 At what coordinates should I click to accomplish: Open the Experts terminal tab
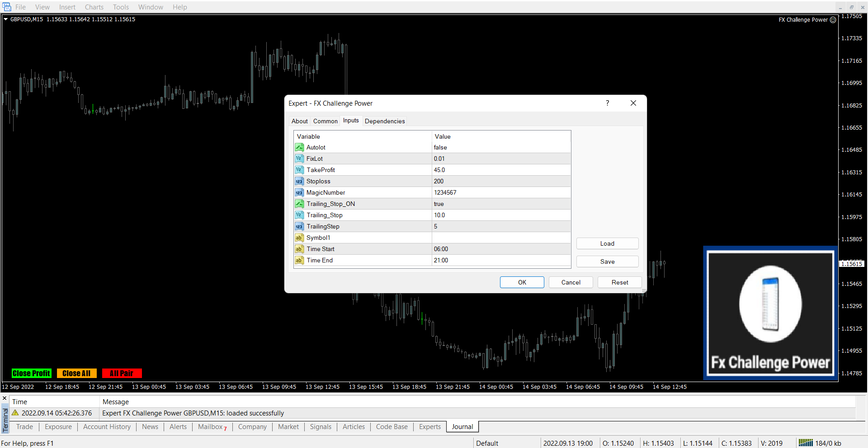429,427
